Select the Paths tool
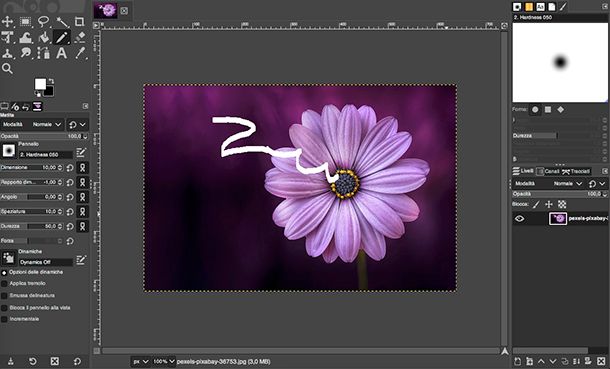The height and width of the screenshot is (369, 610). (44, 53)
